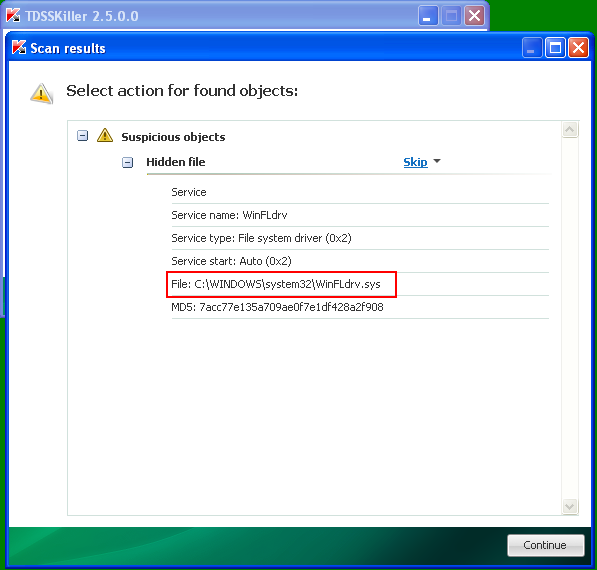Image resolution: width=597 pixels, height=570 pixels.
Task: Select the Hidden file heading
Action: tap(176, 162)
